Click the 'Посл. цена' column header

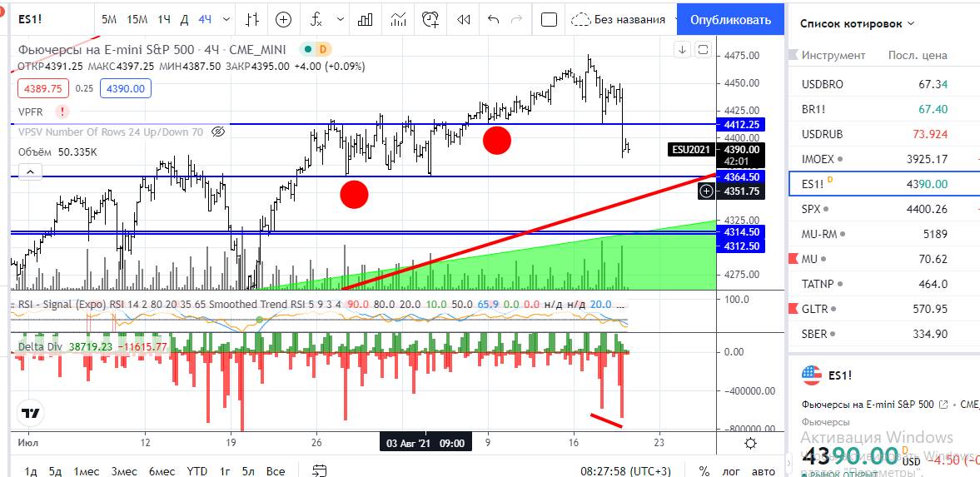(918, 55)
